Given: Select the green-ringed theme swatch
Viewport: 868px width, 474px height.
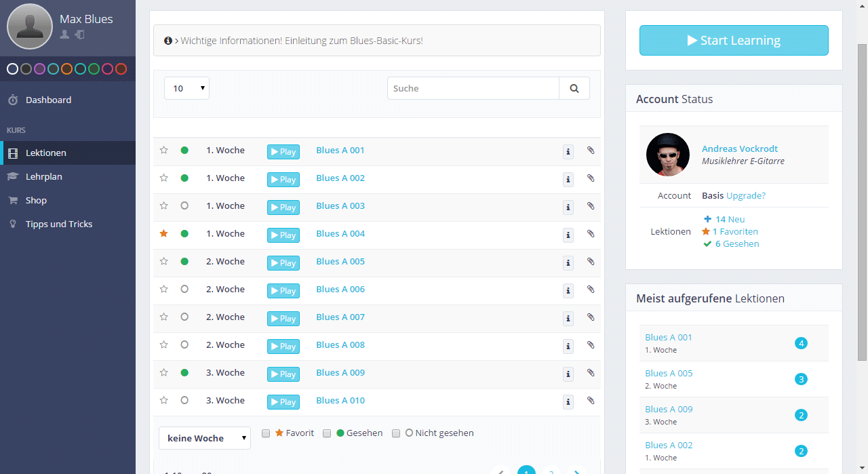Looking at the screenshot, I should tap(94, 68).
